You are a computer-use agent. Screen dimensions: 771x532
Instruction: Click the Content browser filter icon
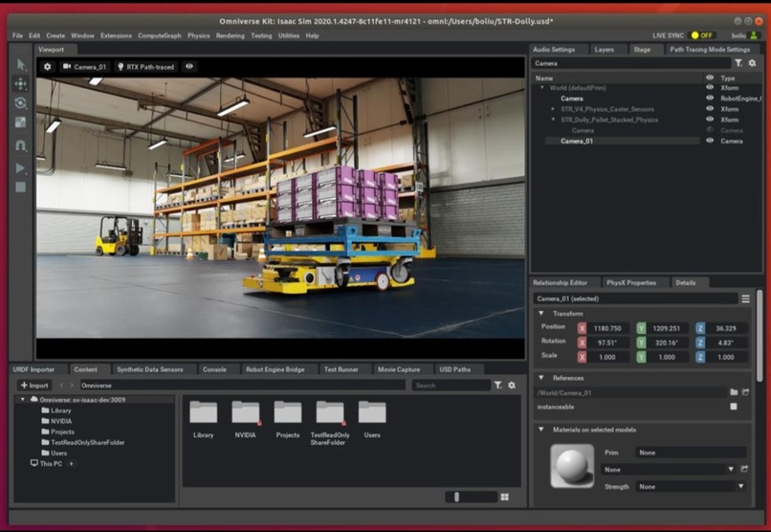tap(498, 385)
